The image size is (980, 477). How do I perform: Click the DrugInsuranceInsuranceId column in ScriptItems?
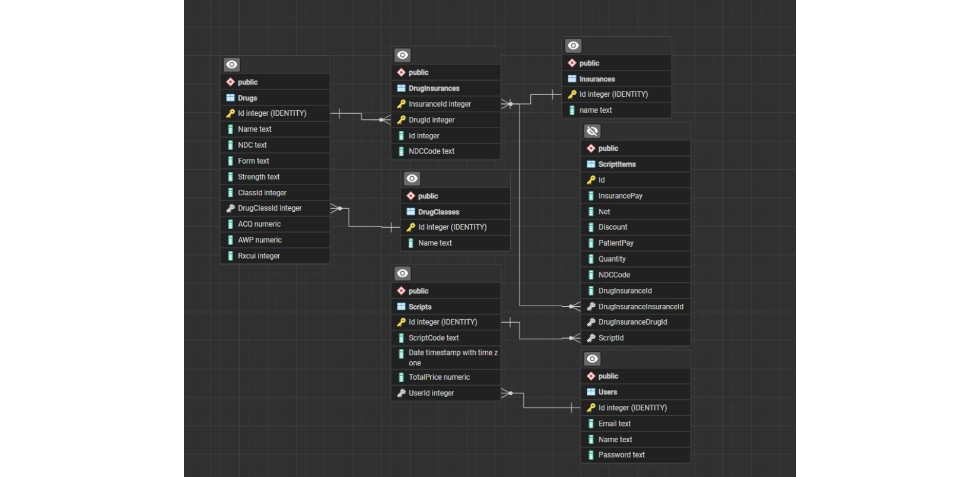click(641, 307)
